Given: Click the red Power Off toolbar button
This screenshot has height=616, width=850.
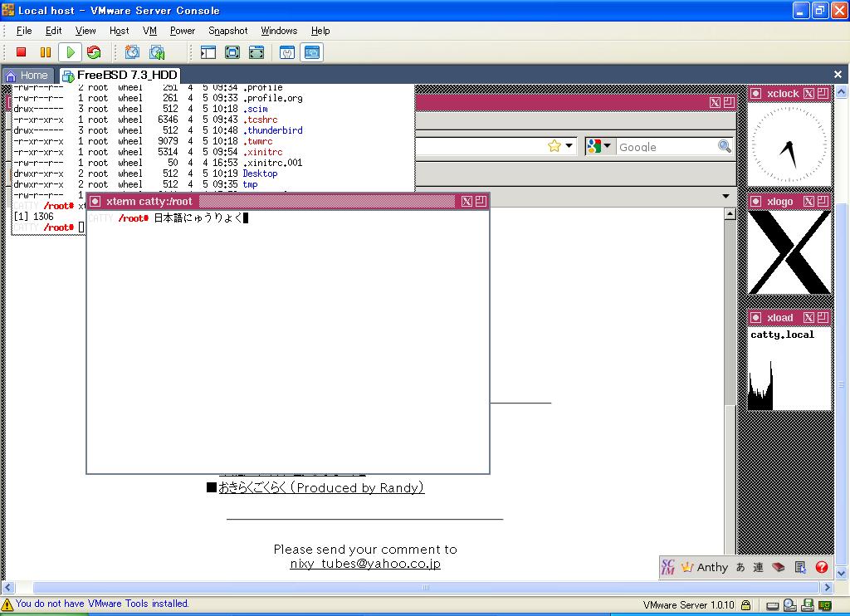Looking at the screenshot, I should tap(21, 52).
